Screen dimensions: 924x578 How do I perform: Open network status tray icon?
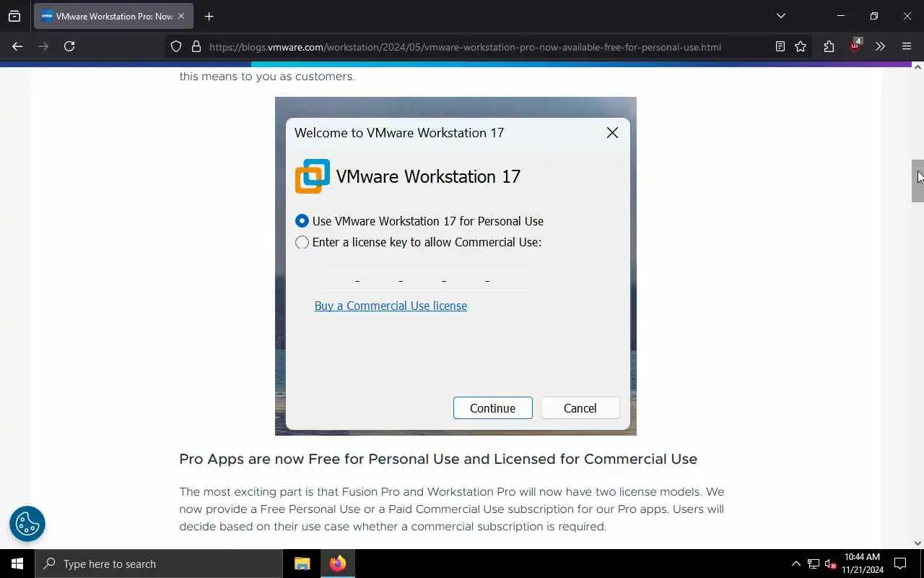[814, 564]
